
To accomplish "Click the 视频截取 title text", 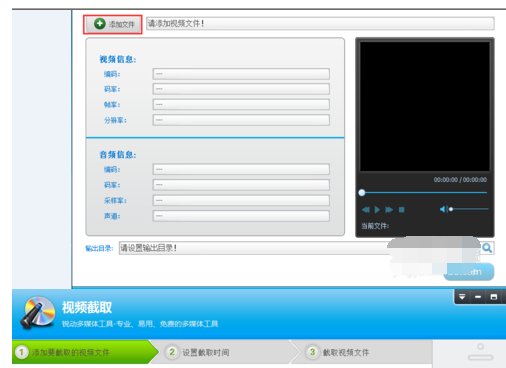I will 87,307.
